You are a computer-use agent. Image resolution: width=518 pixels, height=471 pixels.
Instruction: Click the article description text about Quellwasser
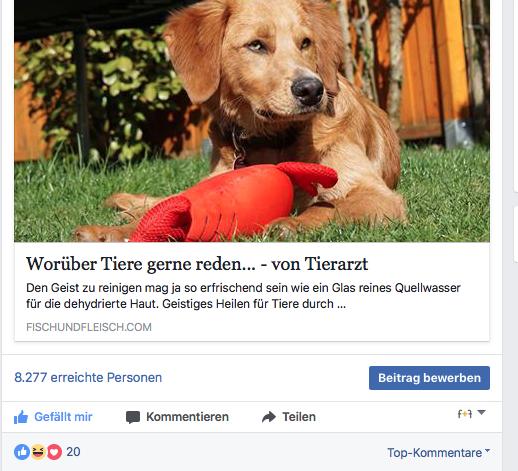point(243,296)
